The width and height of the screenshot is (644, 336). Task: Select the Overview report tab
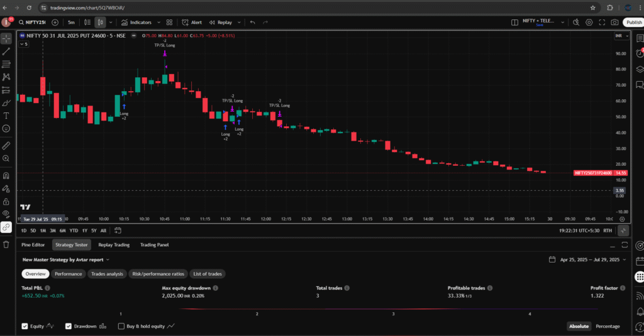(35, 274)
